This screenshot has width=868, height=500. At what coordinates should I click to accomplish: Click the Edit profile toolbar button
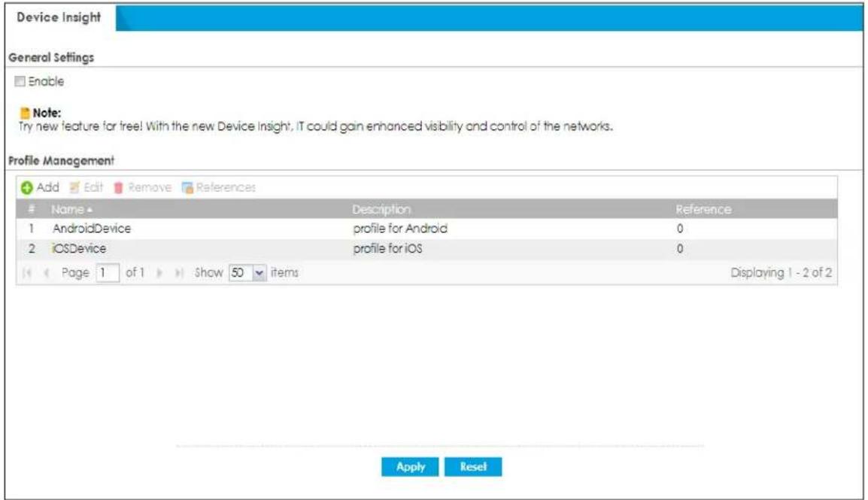pos(86,187)
